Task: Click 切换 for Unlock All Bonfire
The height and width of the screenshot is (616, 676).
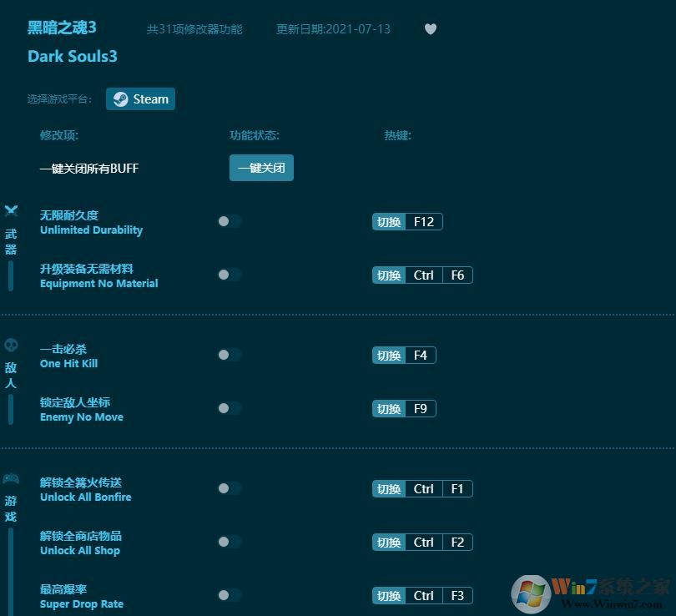Action: 389,489
